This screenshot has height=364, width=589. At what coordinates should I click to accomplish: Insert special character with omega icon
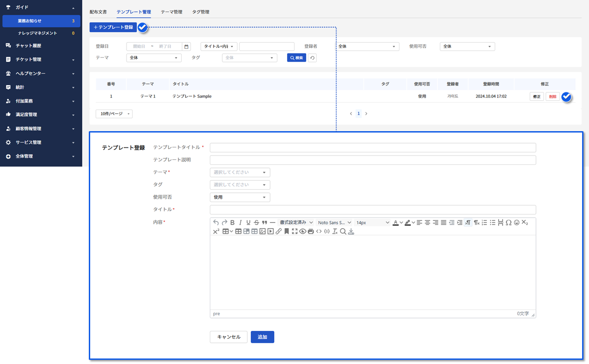508,223
